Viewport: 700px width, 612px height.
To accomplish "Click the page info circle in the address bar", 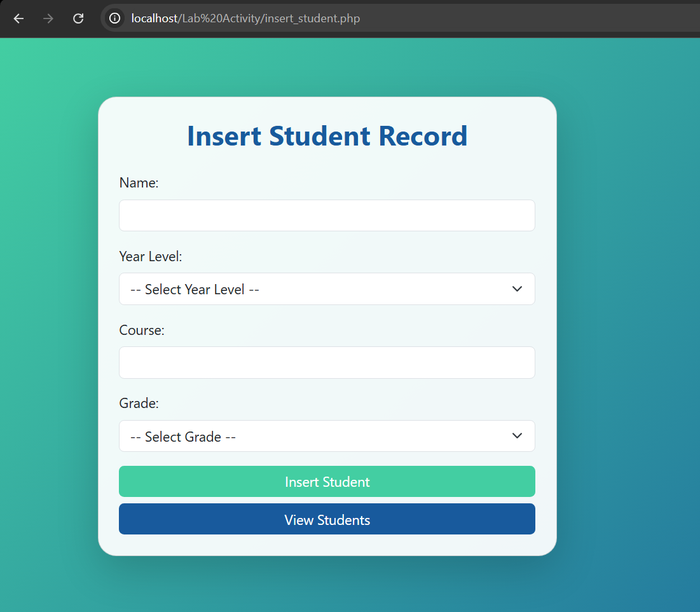I will (x=114, y=18).
